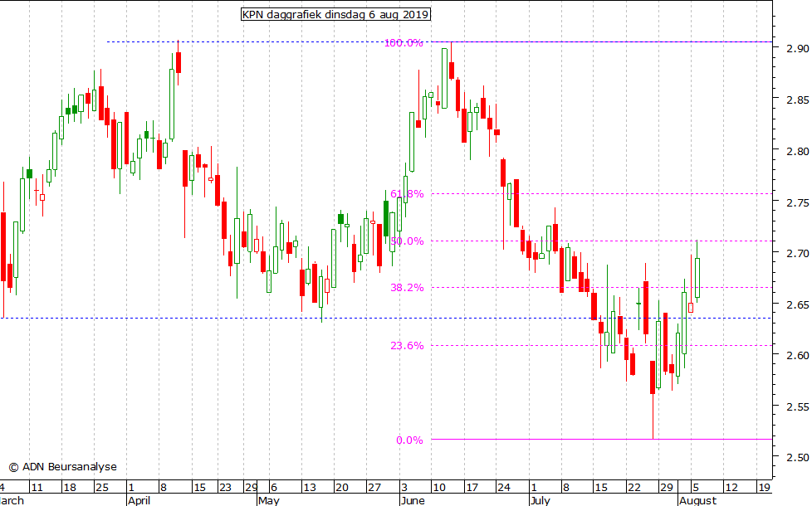Click date label 20 in May
Viewport: 812px width, 506px height.
coord(342,488)
